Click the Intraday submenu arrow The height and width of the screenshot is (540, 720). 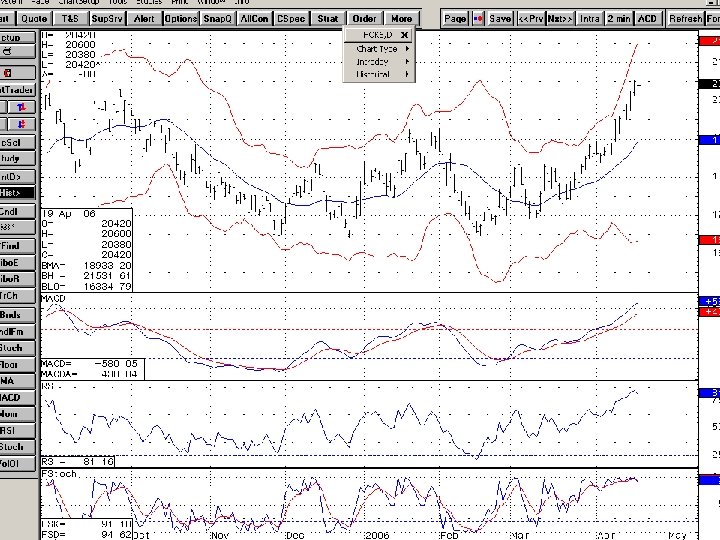[407, 62]
